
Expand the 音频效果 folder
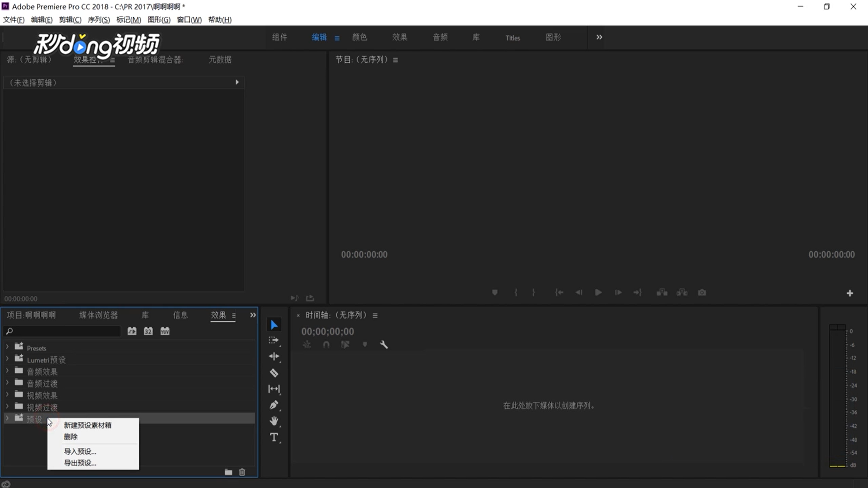(x=7, y=371)
